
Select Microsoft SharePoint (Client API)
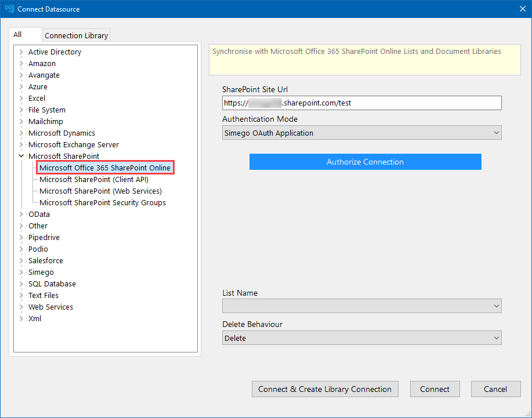point(94,179)
